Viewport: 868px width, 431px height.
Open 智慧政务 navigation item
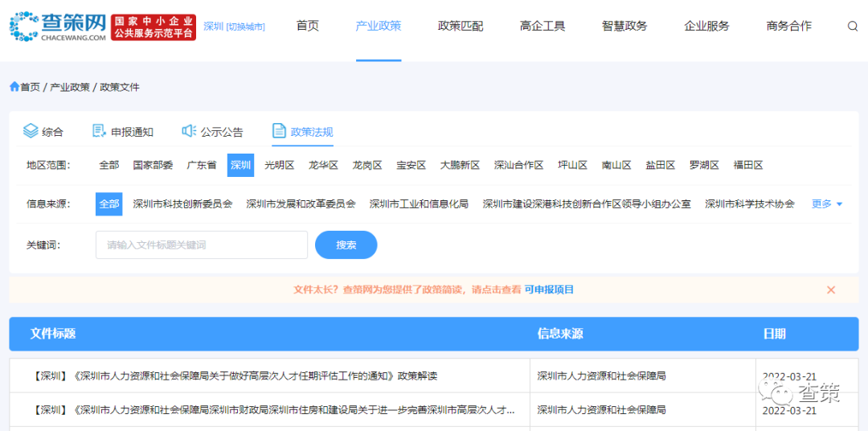(624, 26)
